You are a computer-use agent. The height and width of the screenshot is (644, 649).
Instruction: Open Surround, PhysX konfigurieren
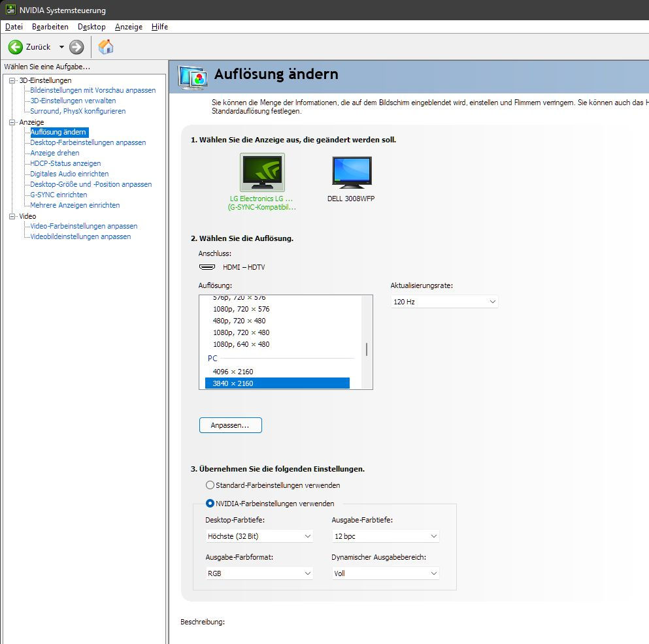tap(78, 111)
